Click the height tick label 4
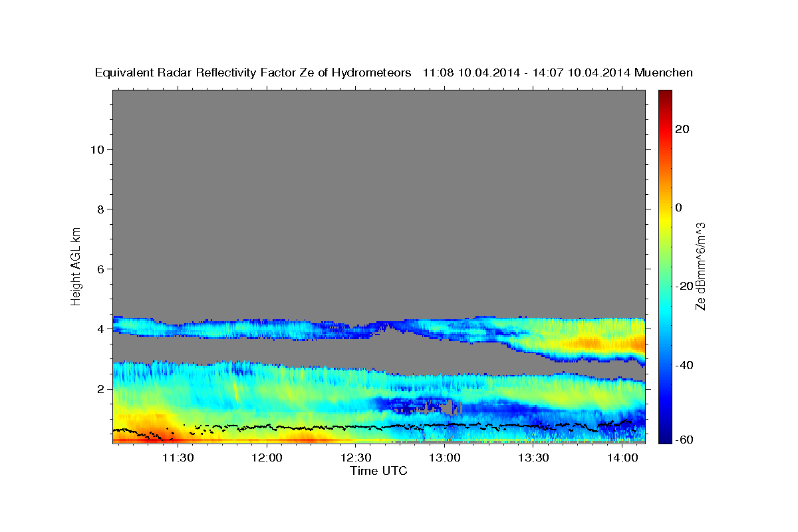This screenshot has width=798, height=532. coord(100,329)
